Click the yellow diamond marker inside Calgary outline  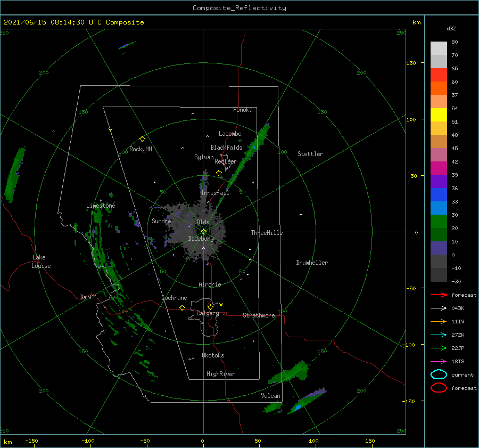(210, 307)
